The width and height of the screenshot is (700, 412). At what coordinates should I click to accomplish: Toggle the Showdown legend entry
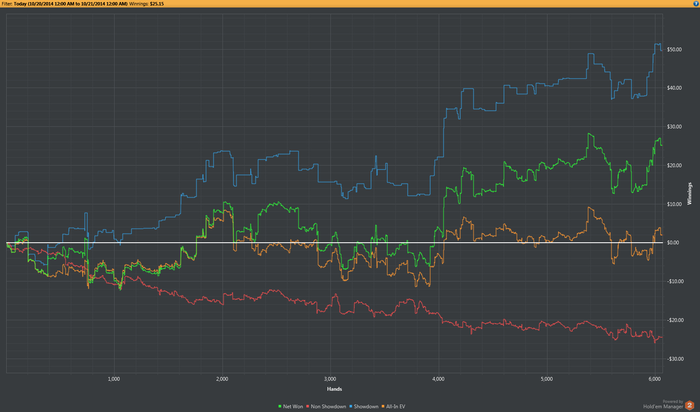click(x=364, y=407)
